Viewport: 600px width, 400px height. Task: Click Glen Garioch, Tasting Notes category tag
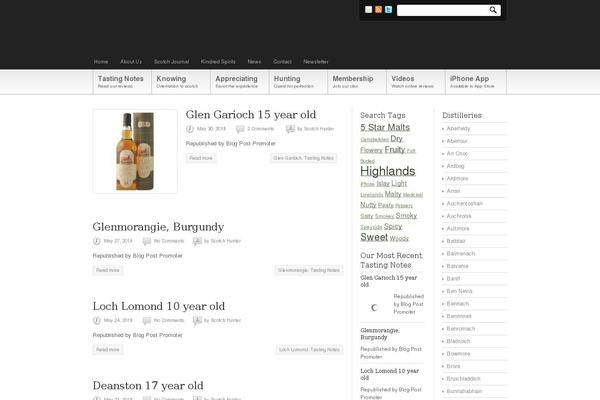point(303,158)
